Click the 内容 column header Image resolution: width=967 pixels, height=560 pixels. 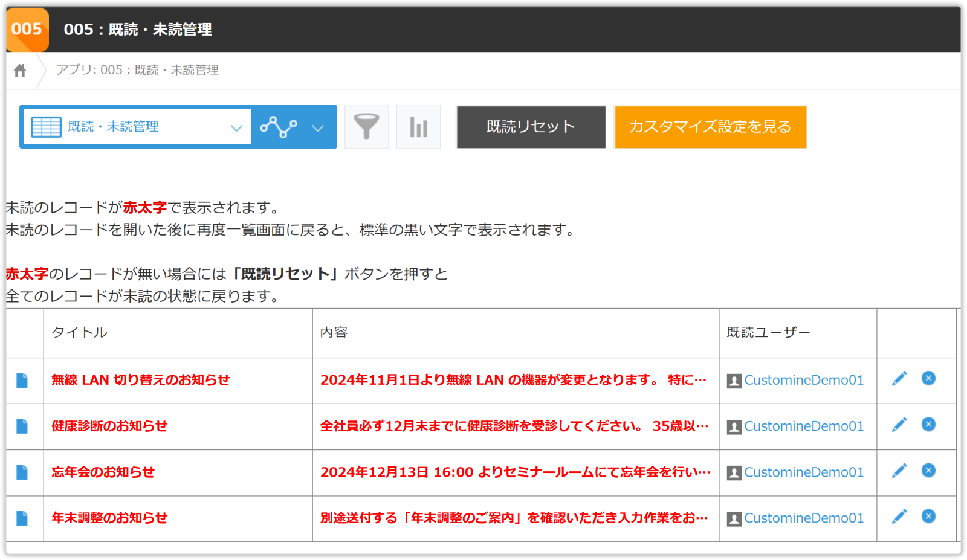coord(334,333)
